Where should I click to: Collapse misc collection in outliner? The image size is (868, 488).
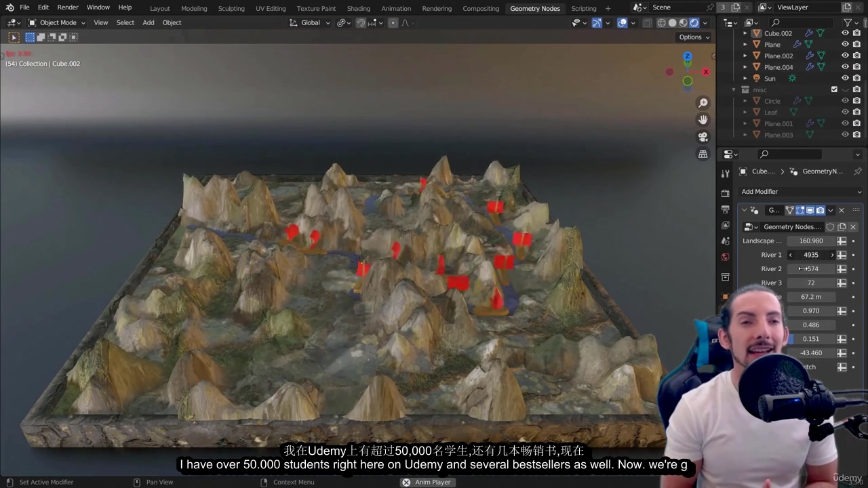734,89
